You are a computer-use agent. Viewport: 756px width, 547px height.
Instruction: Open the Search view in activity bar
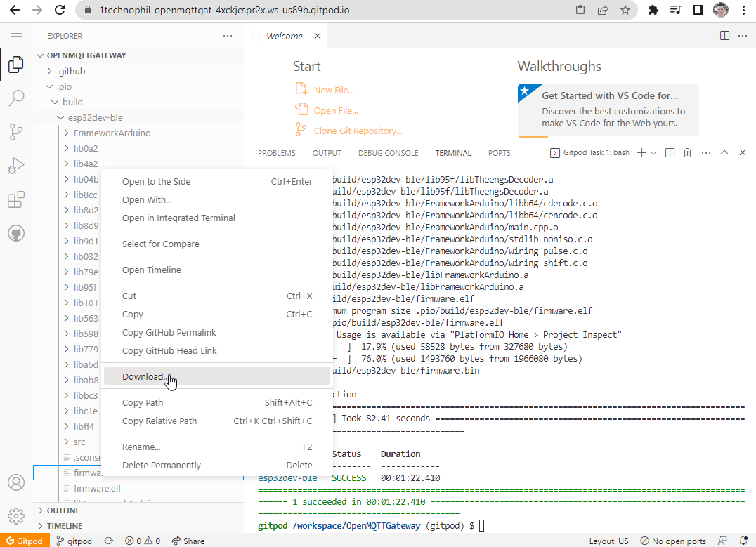pos(16,98)
